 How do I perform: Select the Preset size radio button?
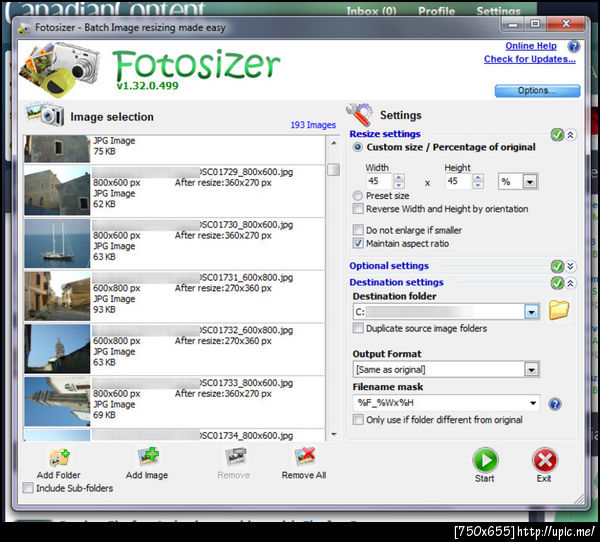[x=357, y=196]
